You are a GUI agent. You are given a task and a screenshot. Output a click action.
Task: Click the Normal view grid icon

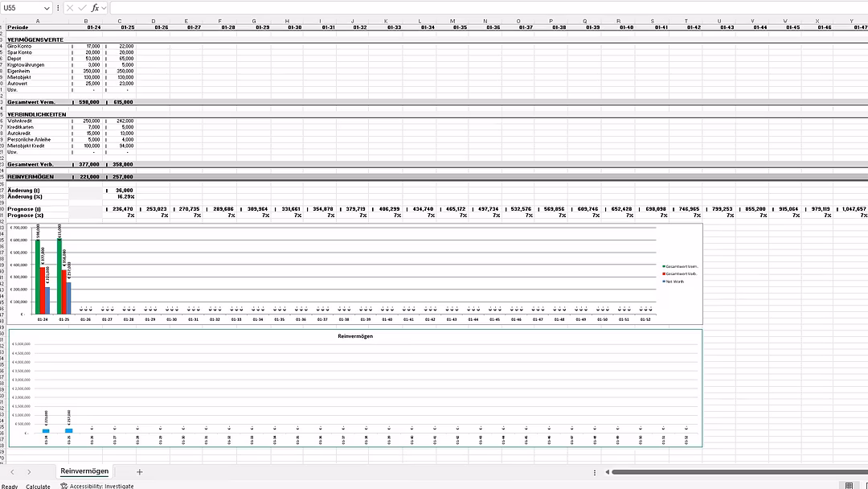click(x=849, y=486)
